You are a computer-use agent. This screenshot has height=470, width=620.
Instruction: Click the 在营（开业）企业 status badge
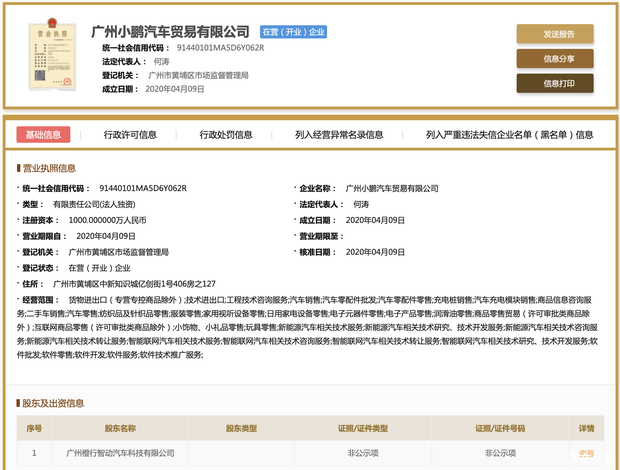(294, 32)
